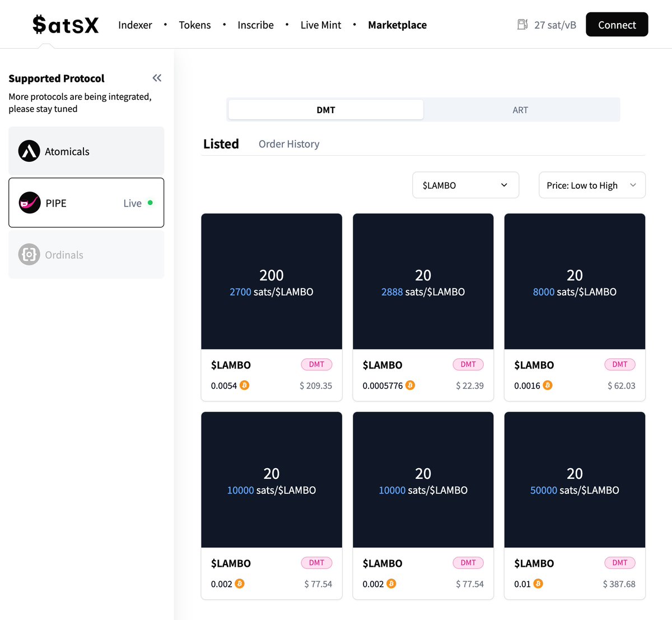Select the Atomicals protocol icon

click(x=29, y=151)
